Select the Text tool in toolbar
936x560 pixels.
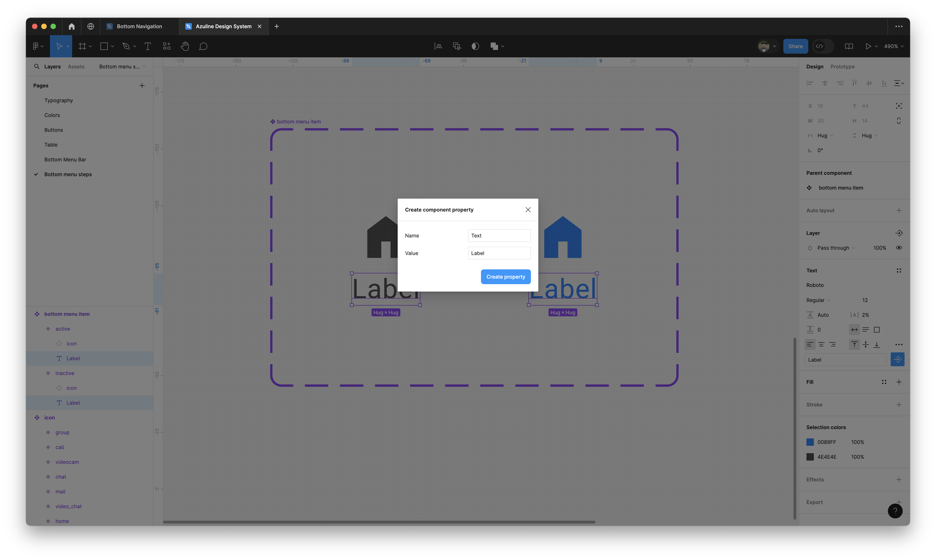[148, 46]
